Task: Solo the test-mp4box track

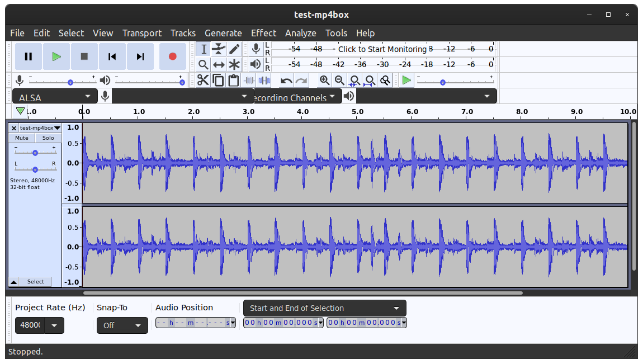Action: coord(48,138)
